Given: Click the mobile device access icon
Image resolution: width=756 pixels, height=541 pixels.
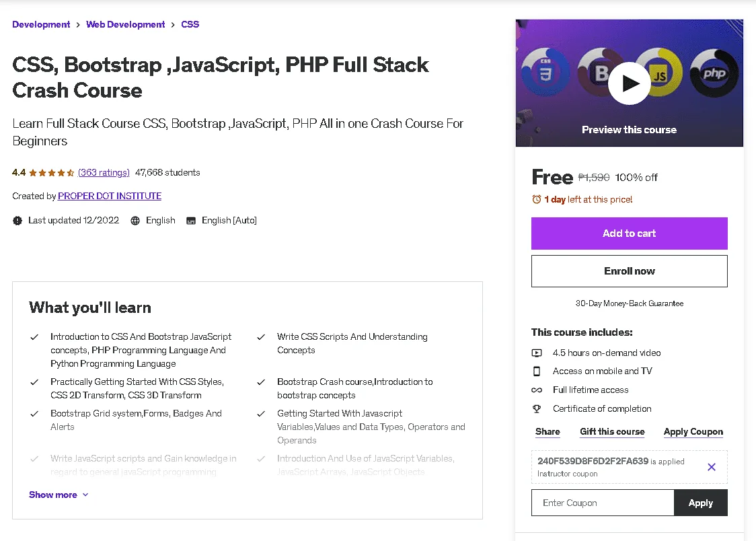Looking at the screenshot, I should (537, 371).
